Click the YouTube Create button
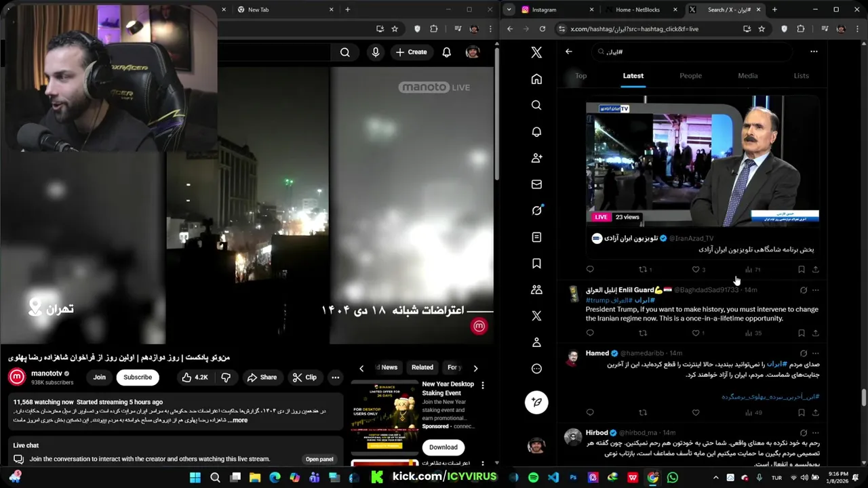The height and width of the screenshot is (488, 868). tap(412, 52)
